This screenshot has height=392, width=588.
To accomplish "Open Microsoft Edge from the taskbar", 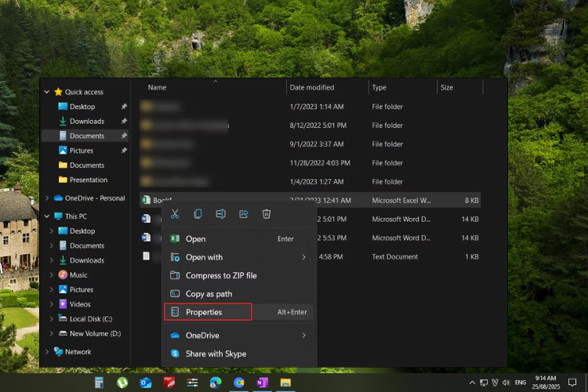I will [x=216, y=383].
